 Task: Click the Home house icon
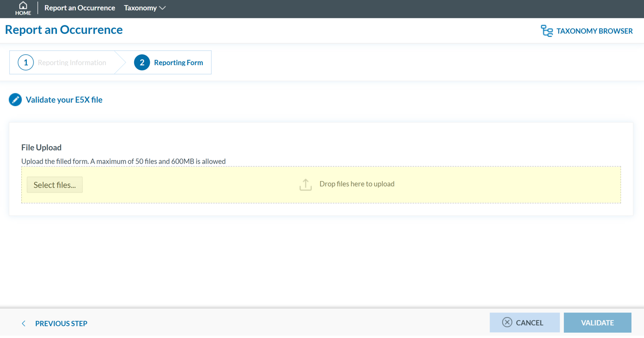[x=23, y=6]
